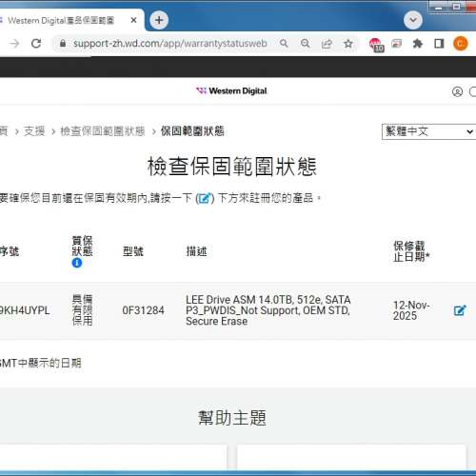Open the orange profile avatar

[461, 44]
